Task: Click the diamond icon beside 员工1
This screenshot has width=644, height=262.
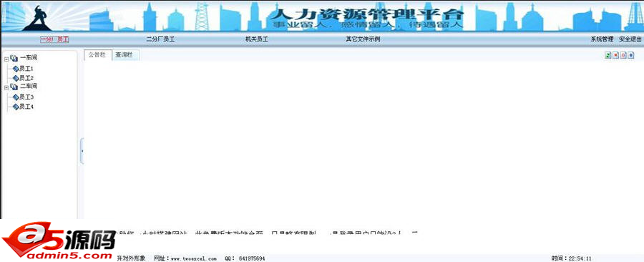Action: click(16, 69)
